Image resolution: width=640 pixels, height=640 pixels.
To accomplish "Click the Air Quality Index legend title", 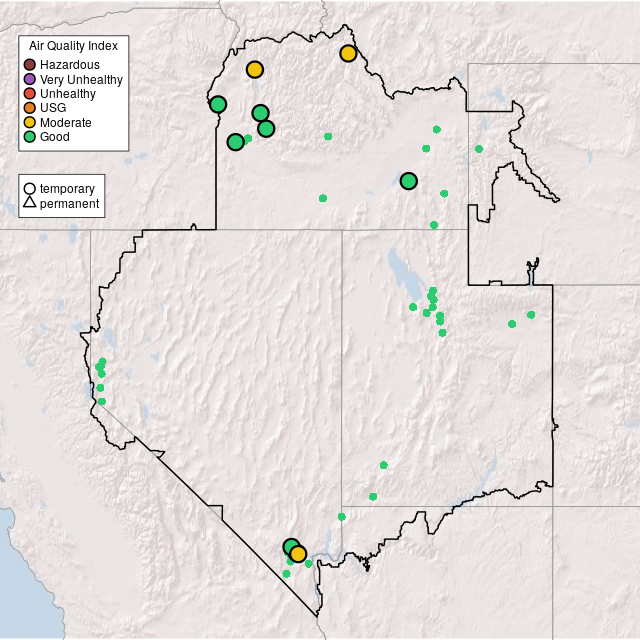I will (x=73, y=46).
